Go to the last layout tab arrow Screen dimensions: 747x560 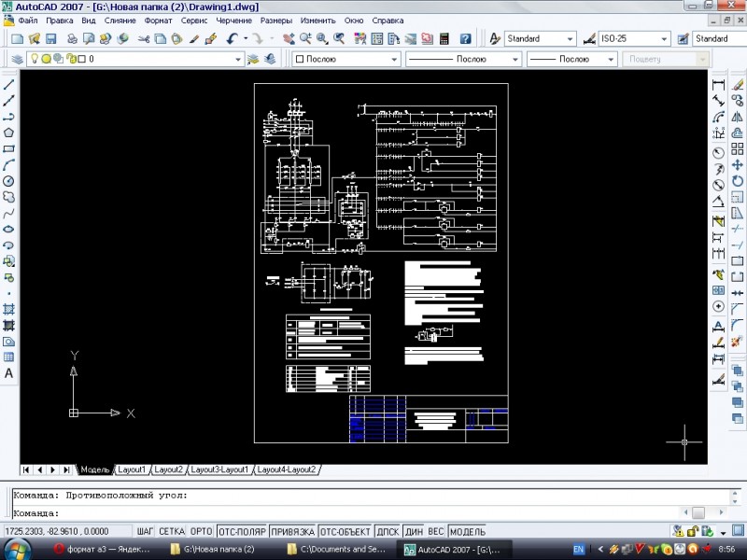click(67, 469)
